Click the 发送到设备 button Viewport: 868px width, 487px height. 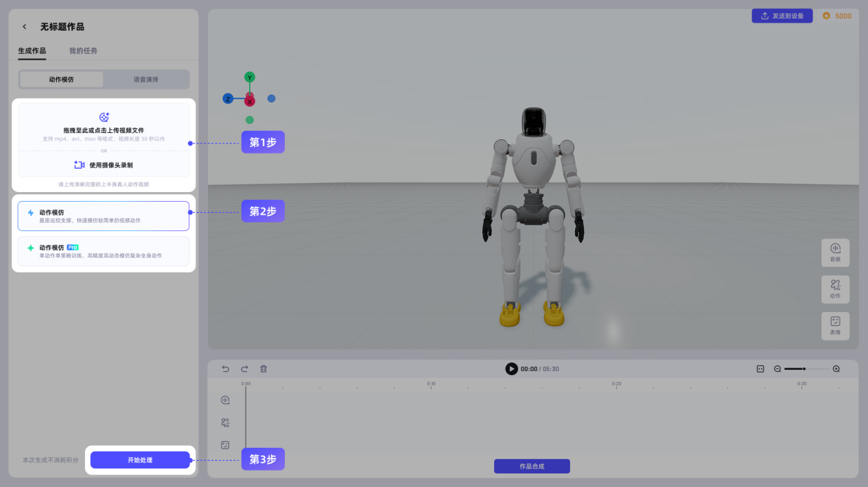(782, 16)
